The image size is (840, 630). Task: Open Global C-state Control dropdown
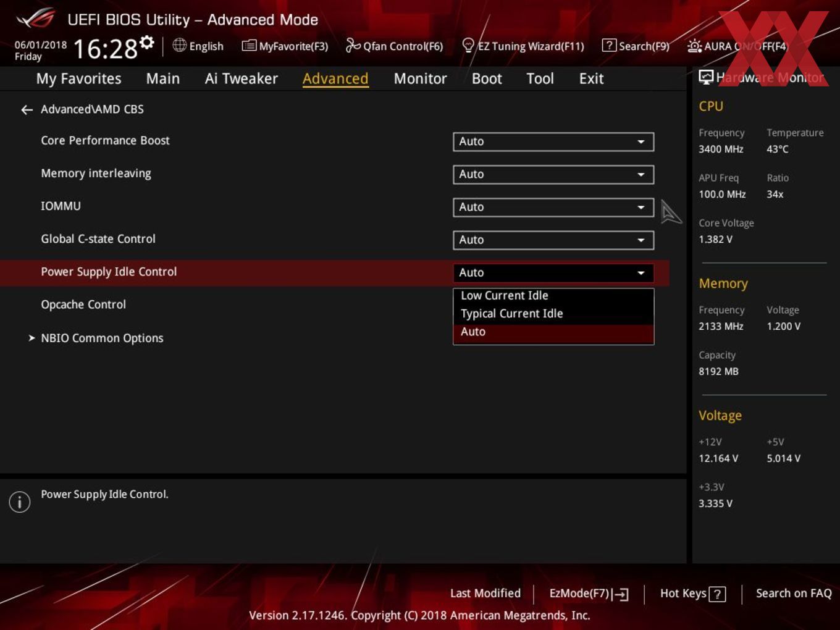click(553, 240)
